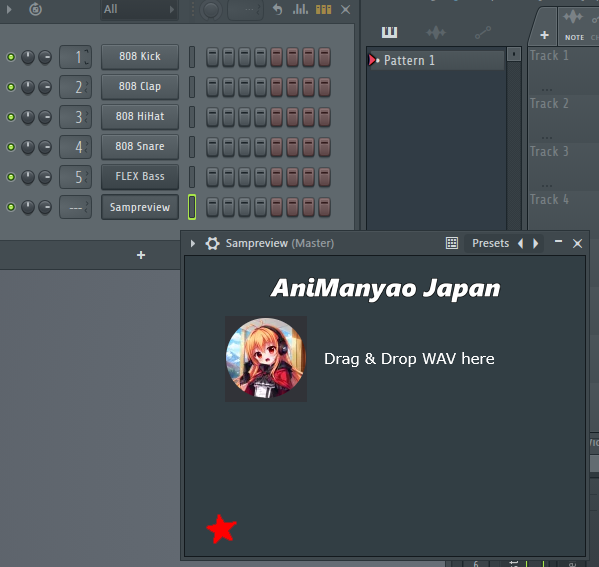Open the 808 Snare channel button
The height and width of the screenshot is (567, 599).
coord(140,147)
